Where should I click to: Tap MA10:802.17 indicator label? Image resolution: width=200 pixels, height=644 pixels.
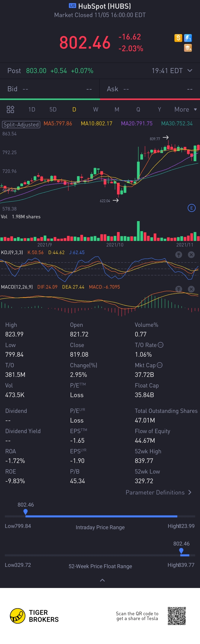(96, 124)
